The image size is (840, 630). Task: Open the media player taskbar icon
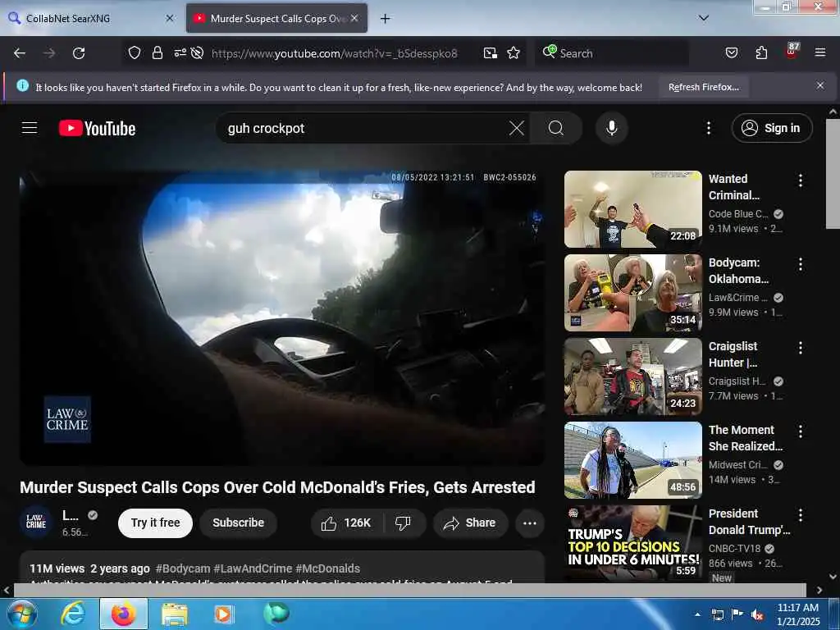(223, 614)
